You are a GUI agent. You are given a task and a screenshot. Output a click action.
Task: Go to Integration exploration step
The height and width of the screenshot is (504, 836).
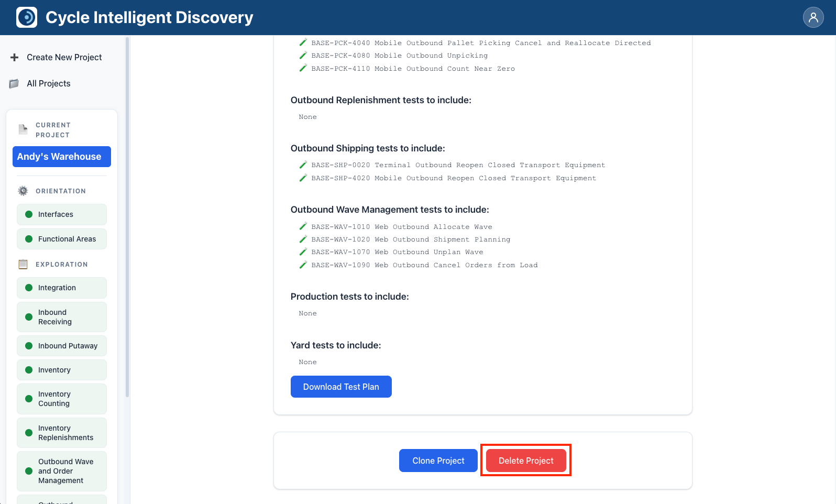(x=62, y=288)
